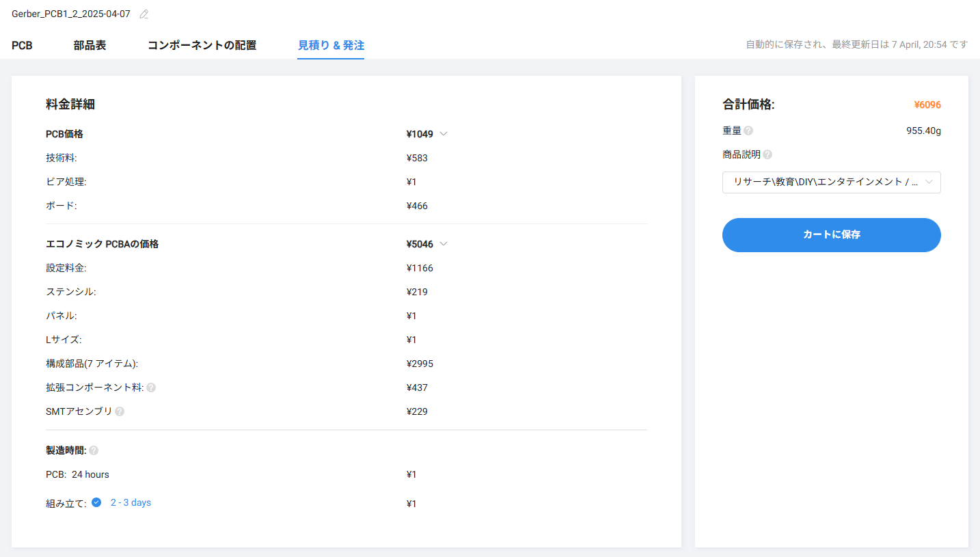This screenshot has height=557, width=980.
Task: Click the ¥1 price in the 組み立て row
Action: pyautogui.click(x=411, y=504)
